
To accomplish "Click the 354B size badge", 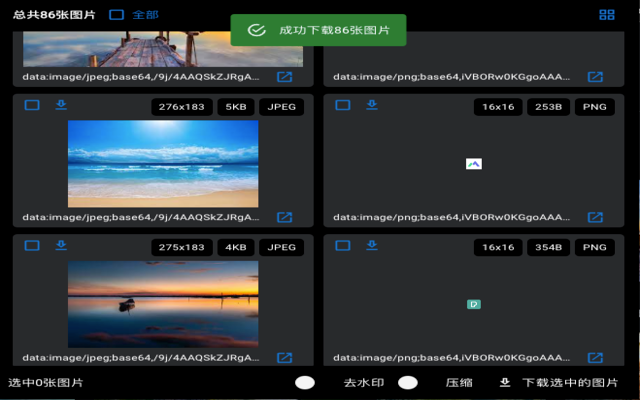I will [548, 247].
